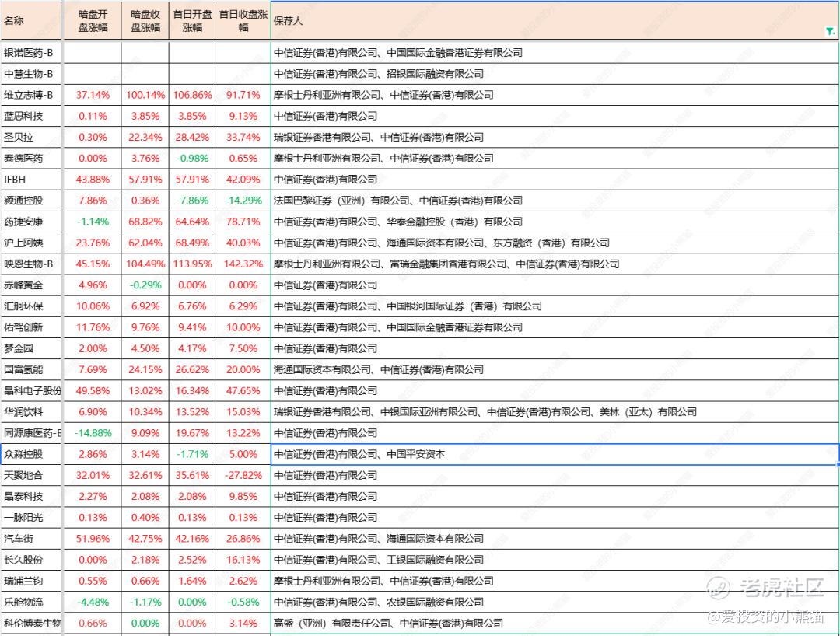This screenshot has height=636, width=840.
Task: Select the 名称 column header
Action: click(x=31, y=20)
